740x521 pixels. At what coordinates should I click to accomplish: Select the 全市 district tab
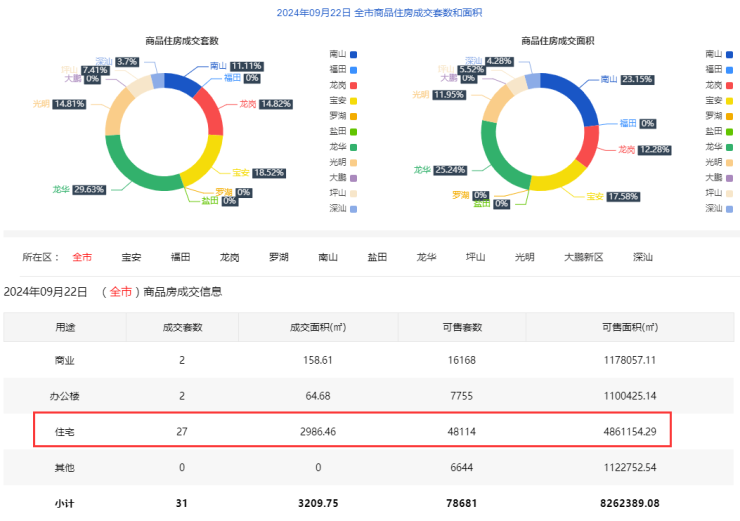tap(82, 257)
